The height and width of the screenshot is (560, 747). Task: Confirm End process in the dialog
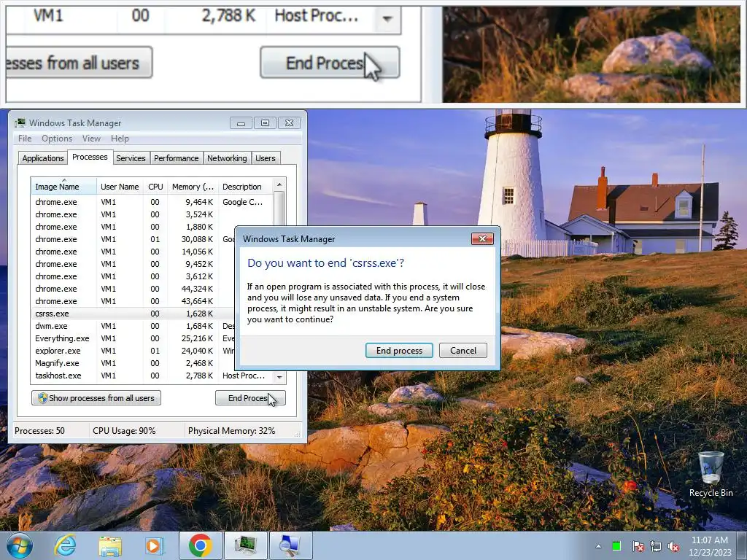point(399,351)
